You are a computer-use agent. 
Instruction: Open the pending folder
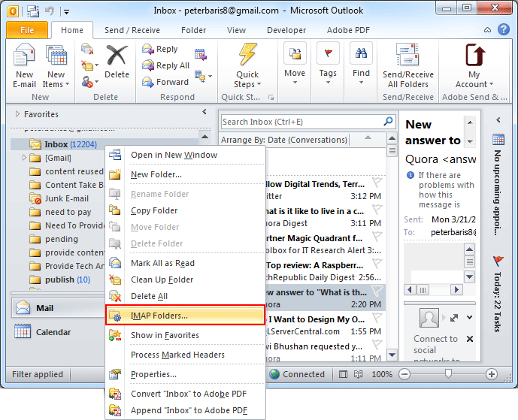click(62, 239)
